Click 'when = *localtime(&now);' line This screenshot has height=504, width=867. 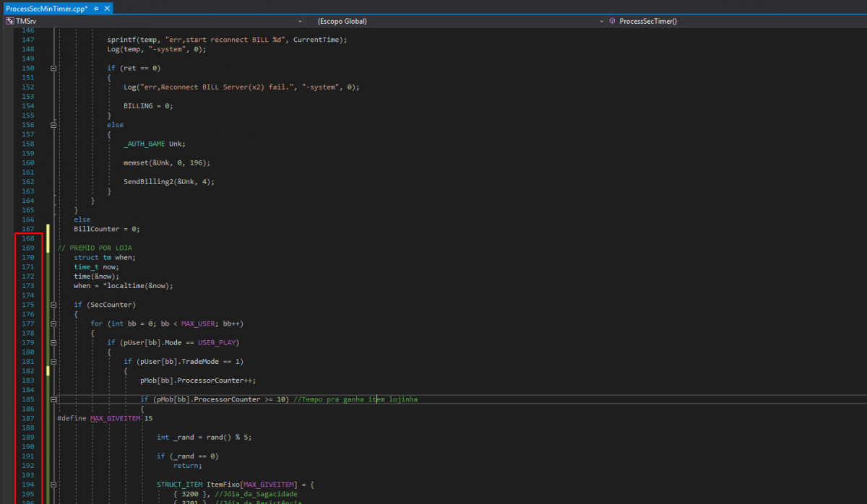[x=124, y=285]
